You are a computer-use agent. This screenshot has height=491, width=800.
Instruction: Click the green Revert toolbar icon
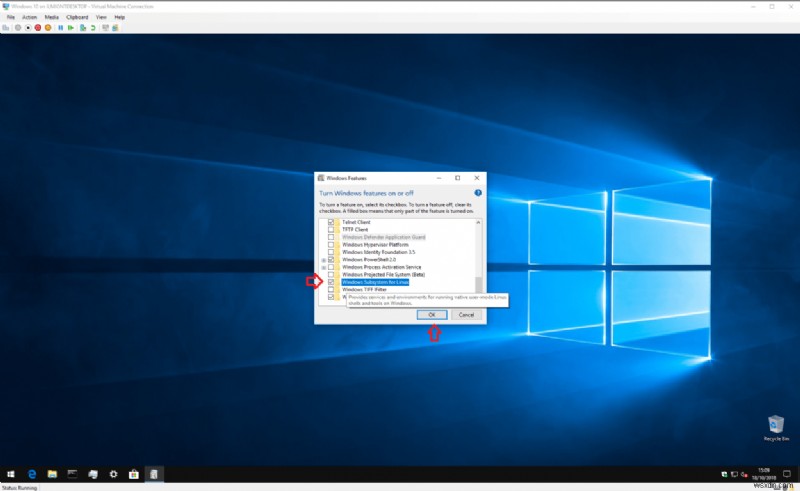93,28
